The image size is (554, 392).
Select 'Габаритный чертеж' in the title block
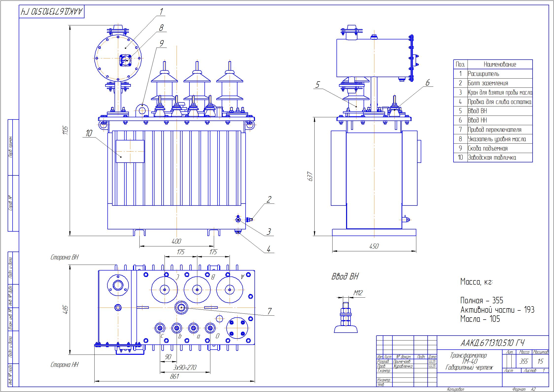tap(469, 368)
